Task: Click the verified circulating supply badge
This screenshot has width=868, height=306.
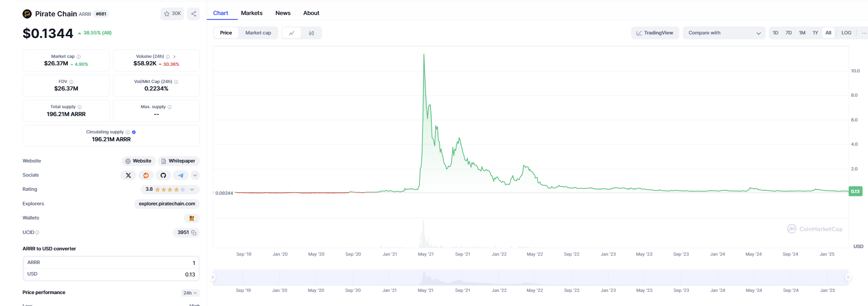Action: click(134, 132)
